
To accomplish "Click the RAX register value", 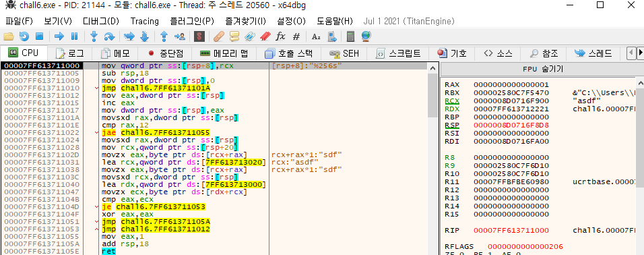I will click(511, 84).
